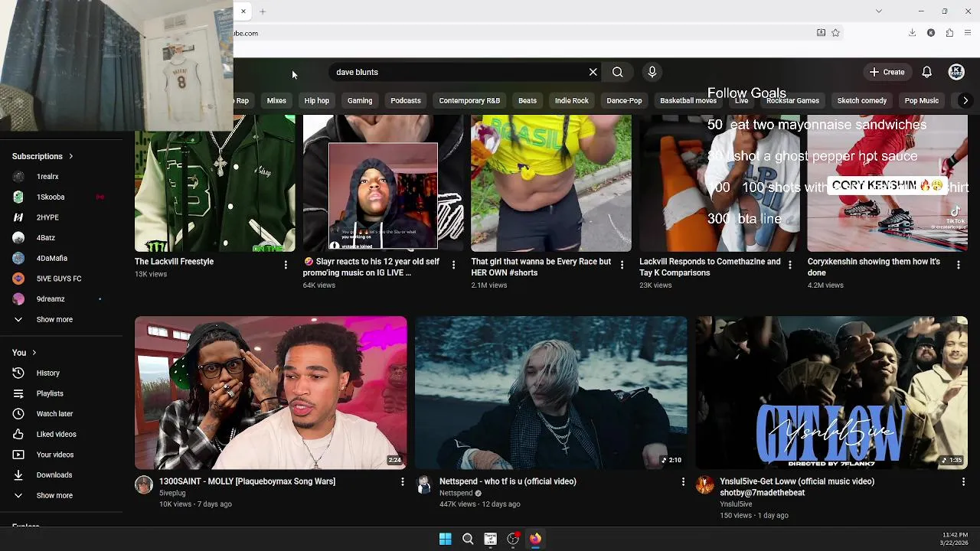980x551 pixels.
Task: Click the Create button
Action: (x=887, y=72)
